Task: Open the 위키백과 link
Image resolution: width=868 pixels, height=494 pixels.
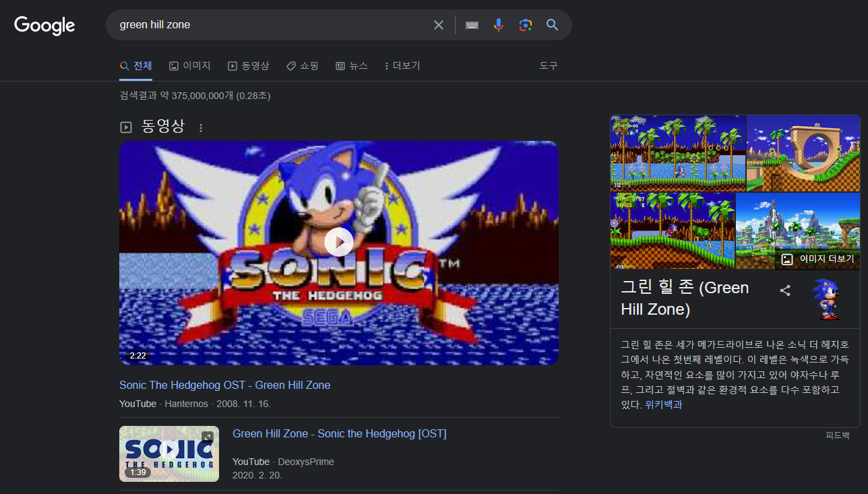Action: click(664, 405)
